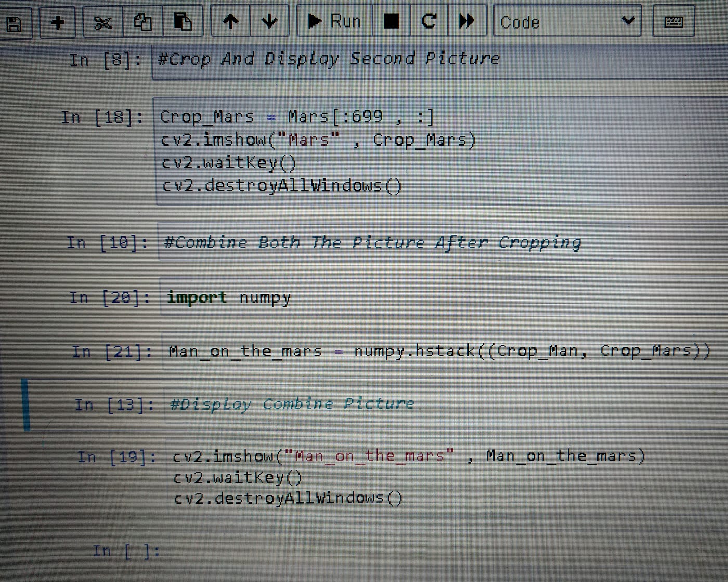The height and width of the screenshot is (582, 728).
Task: Click the In [8]: prompt label
Action: click(x=106, y=61)
